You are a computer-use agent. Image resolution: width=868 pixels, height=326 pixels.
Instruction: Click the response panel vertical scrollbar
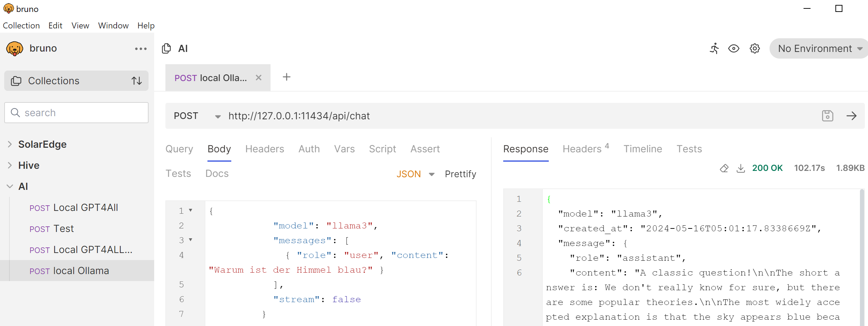[862, 258]
